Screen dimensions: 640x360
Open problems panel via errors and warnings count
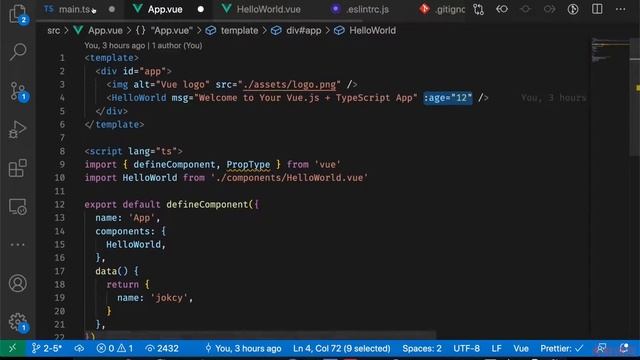(x=115, y=348)
